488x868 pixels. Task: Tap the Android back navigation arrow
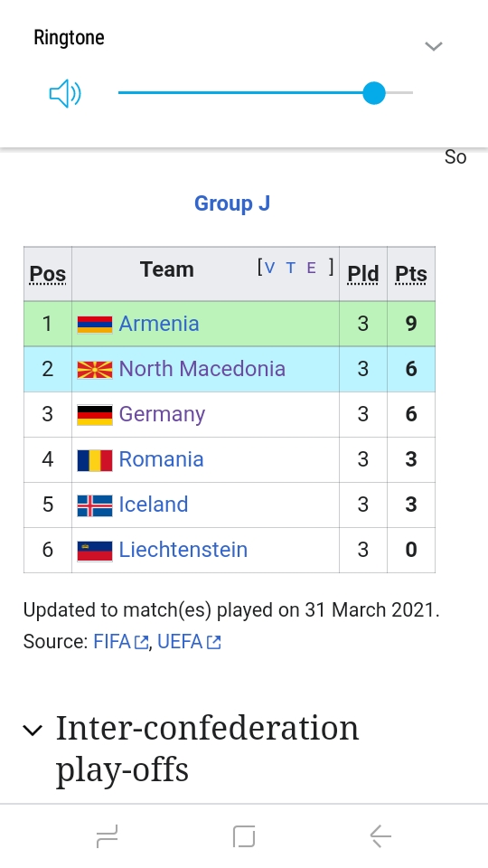pos(380,835)
